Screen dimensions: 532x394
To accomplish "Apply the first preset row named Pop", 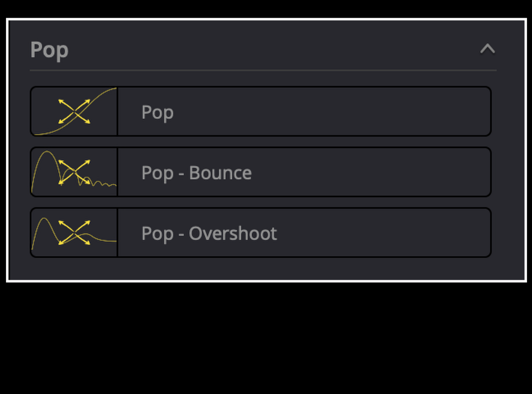I will pos(261,111).
